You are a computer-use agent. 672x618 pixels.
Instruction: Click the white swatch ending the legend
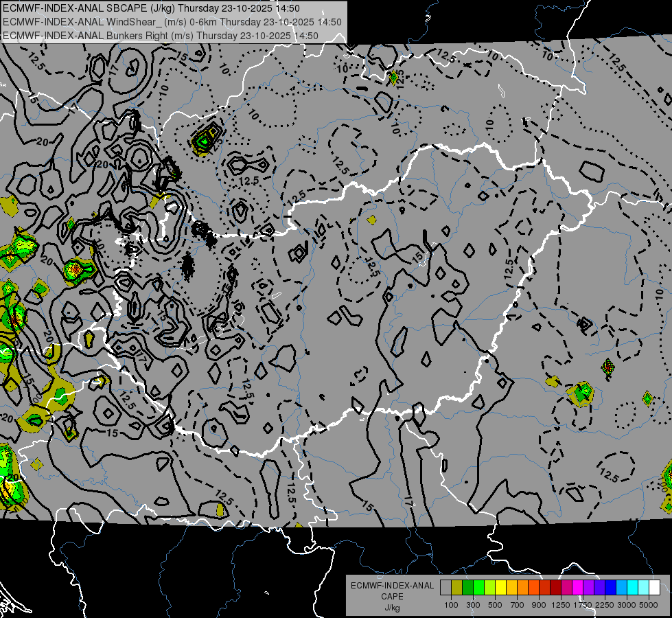pos(654,588)
